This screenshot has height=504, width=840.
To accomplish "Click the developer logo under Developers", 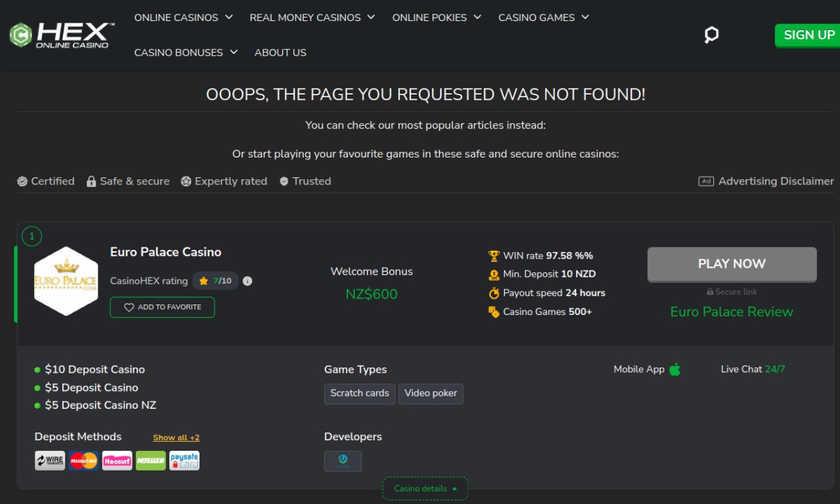I will [343, 461].
